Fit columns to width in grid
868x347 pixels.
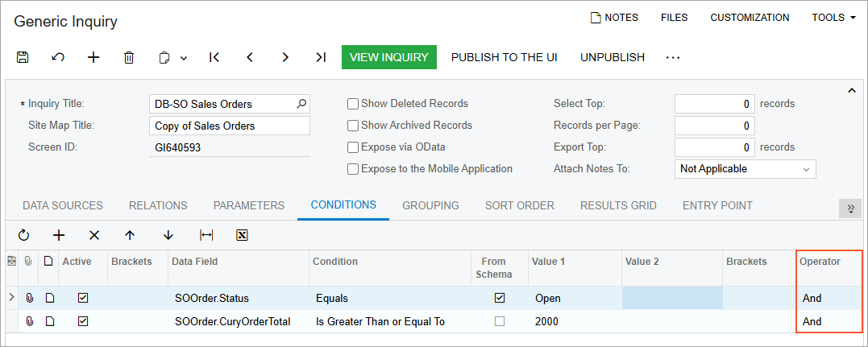(x=206, y=235)
